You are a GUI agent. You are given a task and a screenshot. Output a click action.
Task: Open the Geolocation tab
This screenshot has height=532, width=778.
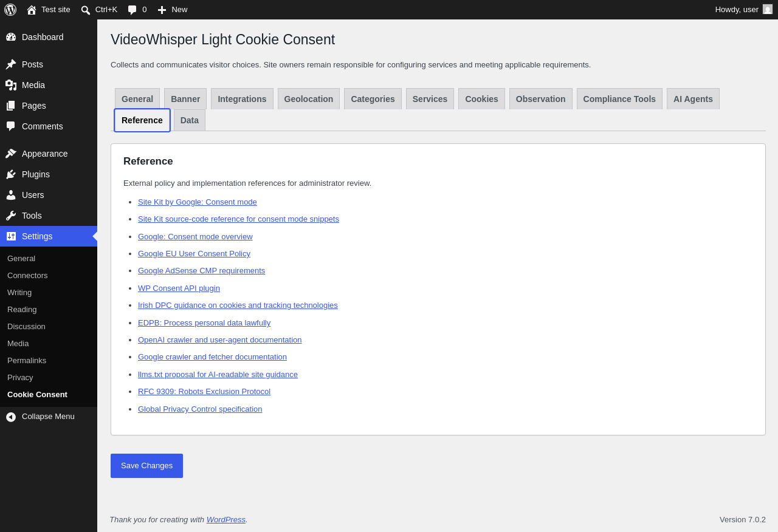[309, 99]
